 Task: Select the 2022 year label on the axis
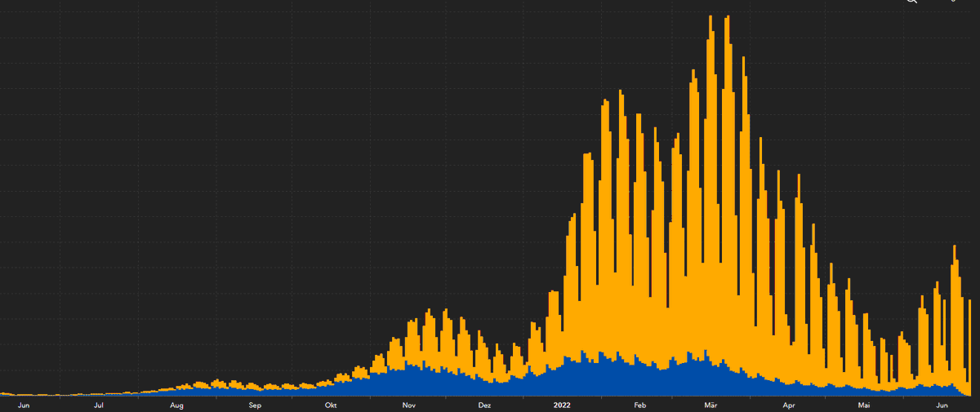coord(563,405)
